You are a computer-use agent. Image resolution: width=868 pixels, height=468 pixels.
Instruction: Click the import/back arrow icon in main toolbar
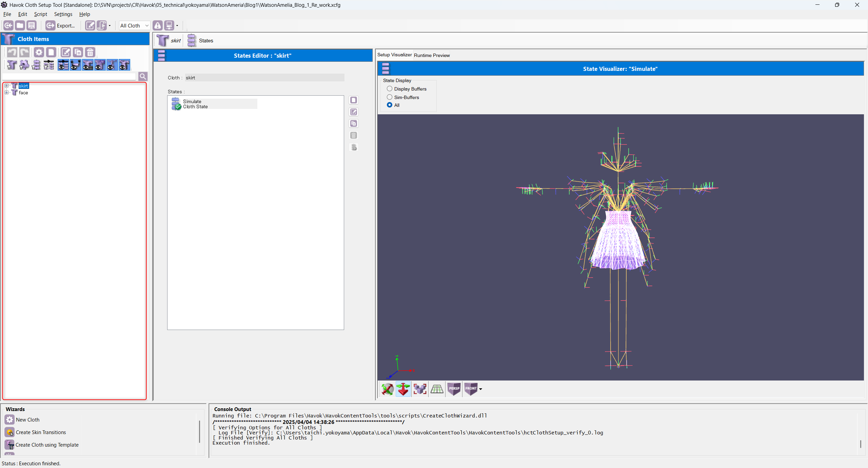[8, 25]
